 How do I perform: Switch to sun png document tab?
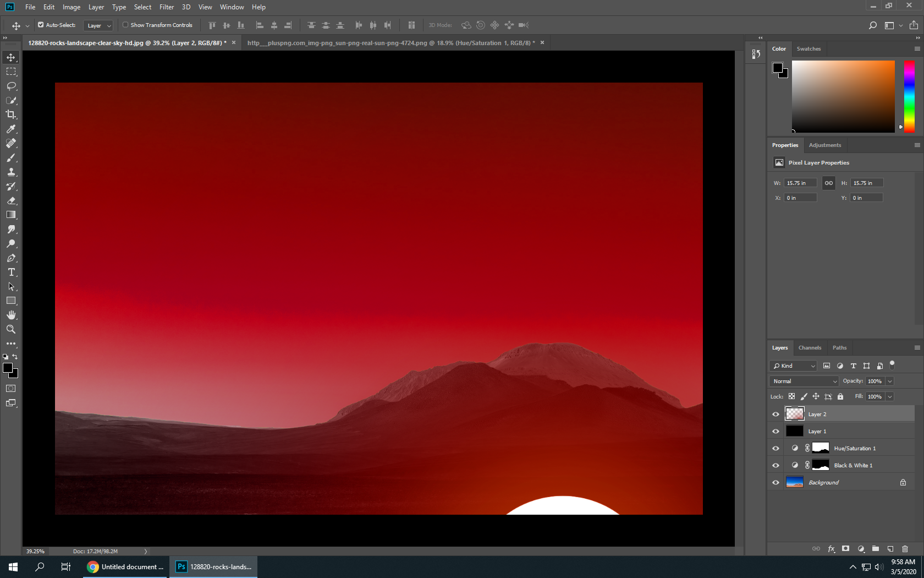391,42
